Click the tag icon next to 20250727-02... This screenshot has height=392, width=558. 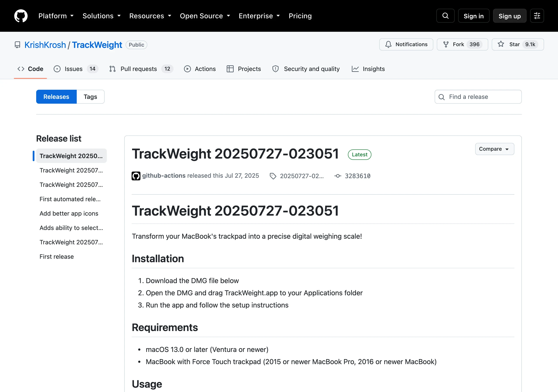coord(273,176)
